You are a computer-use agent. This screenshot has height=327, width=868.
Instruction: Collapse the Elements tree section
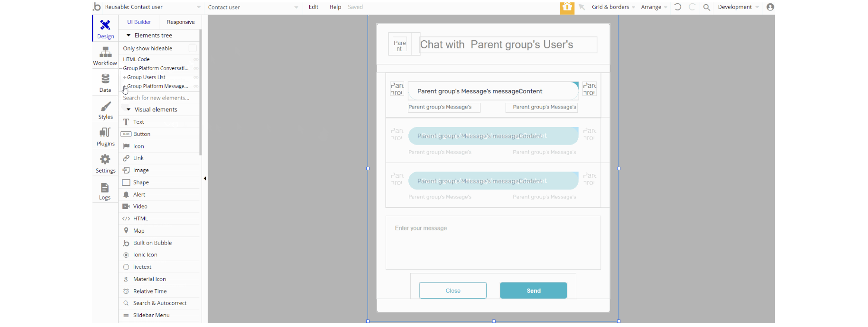coord(129,36)
